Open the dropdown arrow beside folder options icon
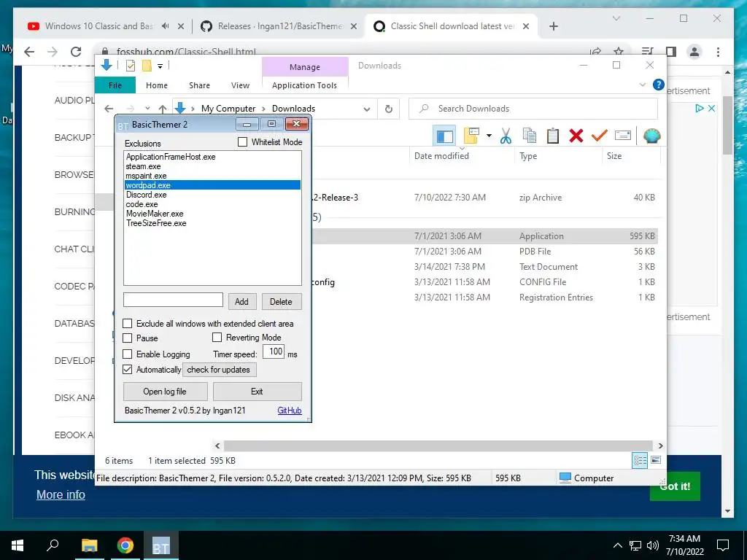Screen dimensions: 747x560 489,136
